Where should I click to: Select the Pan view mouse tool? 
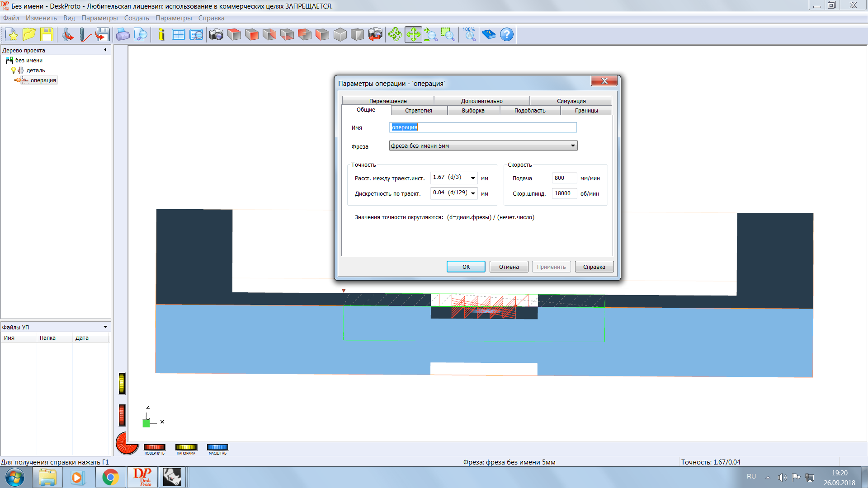tap(413, 35)
